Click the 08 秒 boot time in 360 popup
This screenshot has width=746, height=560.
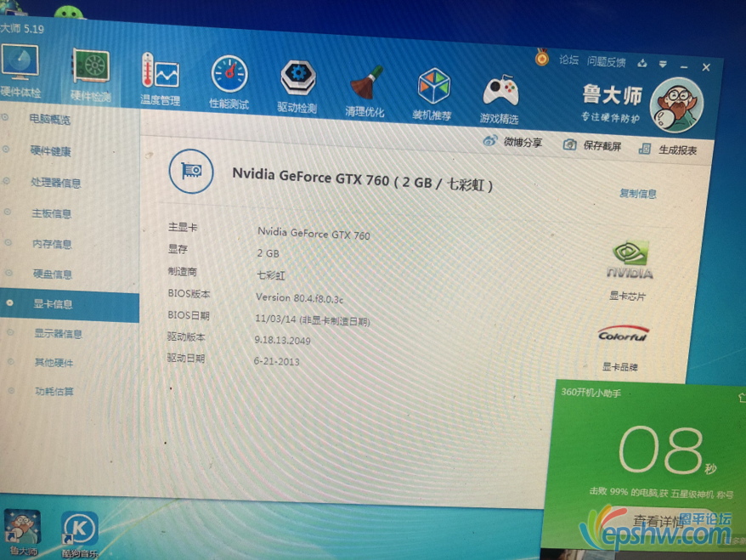tap(668, 450)
